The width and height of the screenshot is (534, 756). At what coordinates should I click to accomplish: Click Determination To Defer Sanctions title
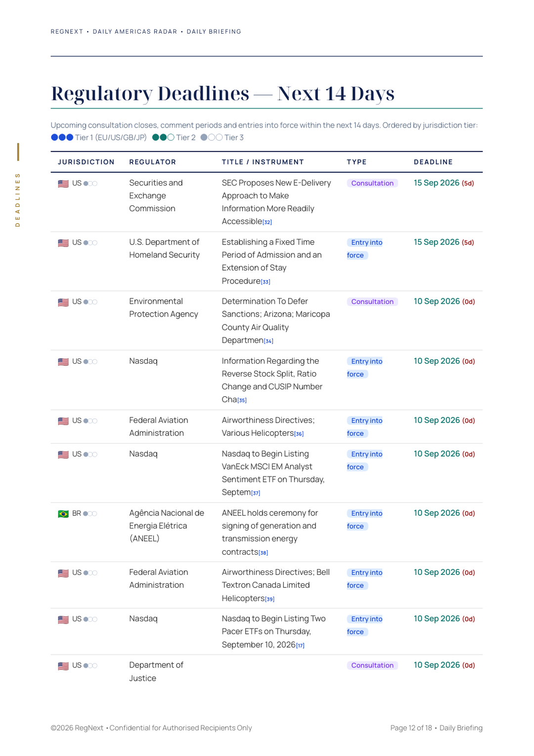tap(276, 321)
